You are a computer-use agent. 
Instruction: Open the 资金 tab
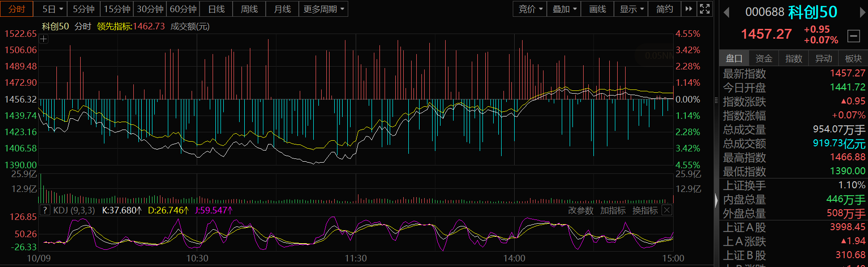click(764, 58)
